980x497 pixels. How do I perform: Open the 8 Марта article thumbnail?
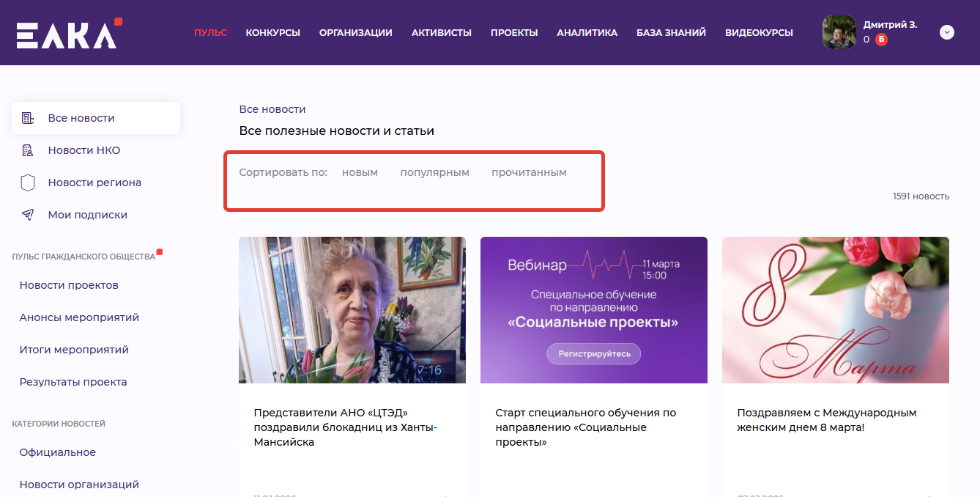[835, 309]
